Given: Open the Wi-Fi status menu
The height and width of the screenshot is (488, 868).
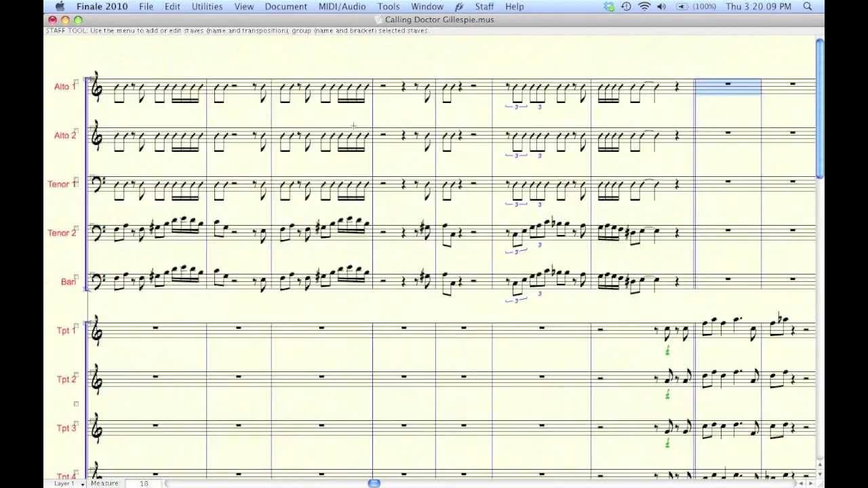Looking at the screenshot, I should click(644, 7).
